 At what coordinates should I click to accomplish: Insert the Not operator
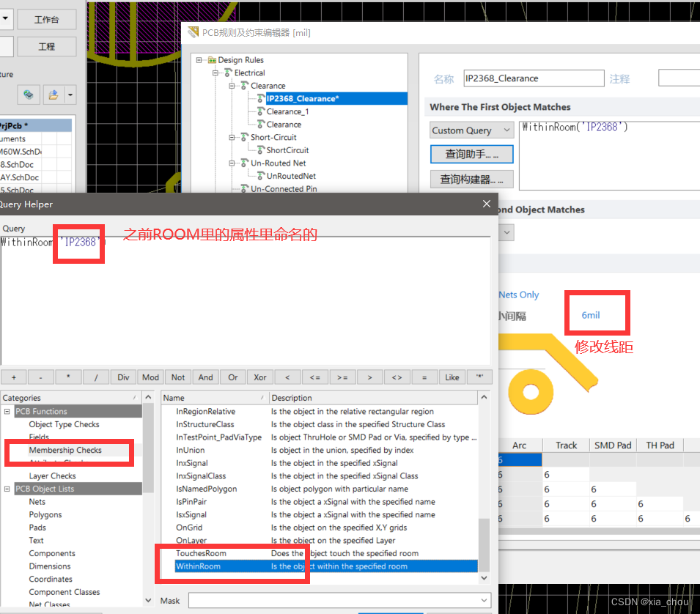178,377
